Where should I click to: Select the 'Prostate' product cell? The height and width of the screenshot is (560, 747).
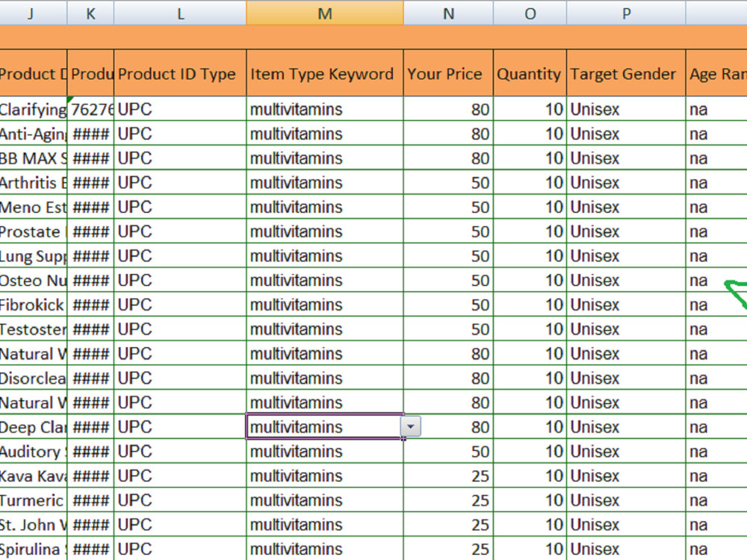[x=34, y=231]
